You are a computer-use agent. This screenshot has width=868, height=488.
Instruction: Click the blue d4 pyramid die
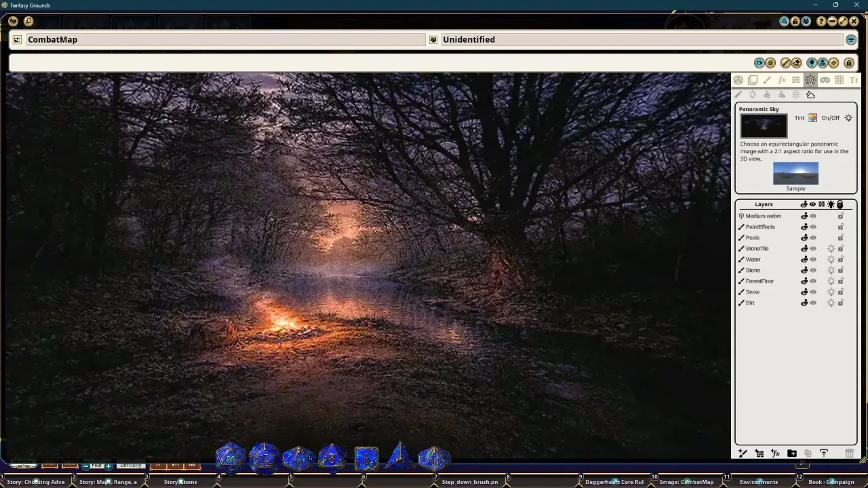click(x=400, y=457)
